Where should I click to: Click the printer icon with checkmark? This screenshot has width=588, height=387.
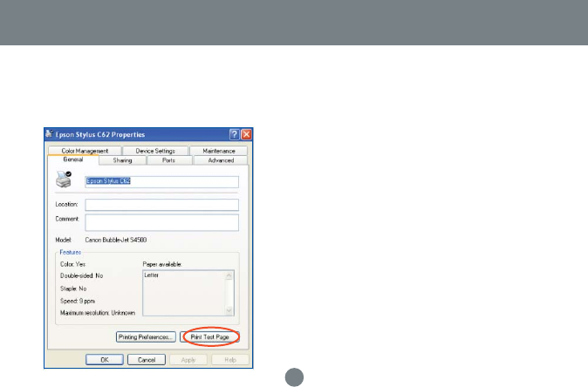tap(64, 180)
